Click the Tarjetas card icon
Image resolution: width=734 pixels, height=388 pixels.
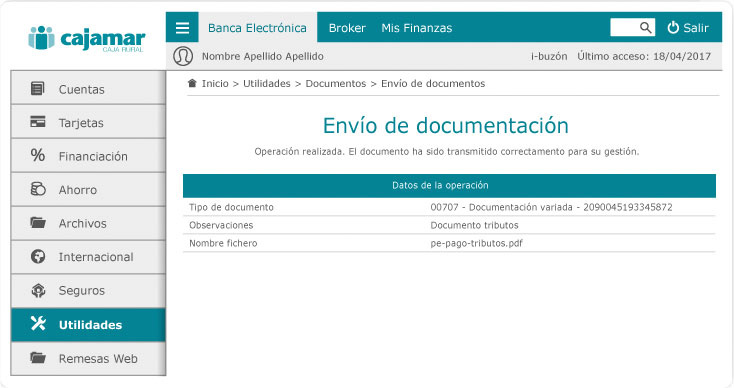click(x=37, y=122)
